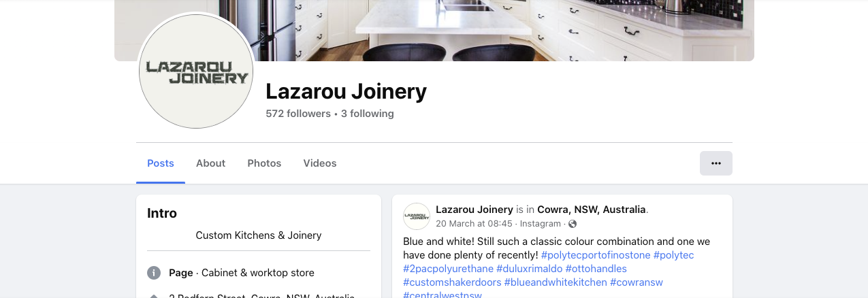Screen dimensions: 868x298
Task: Click the Cowra, NSW, Australia location link
Action: [592, 210]
